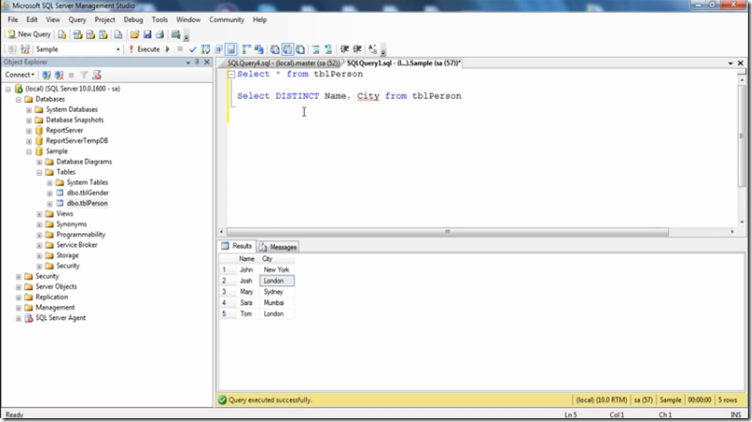Open Query Options

coord(219,49)
